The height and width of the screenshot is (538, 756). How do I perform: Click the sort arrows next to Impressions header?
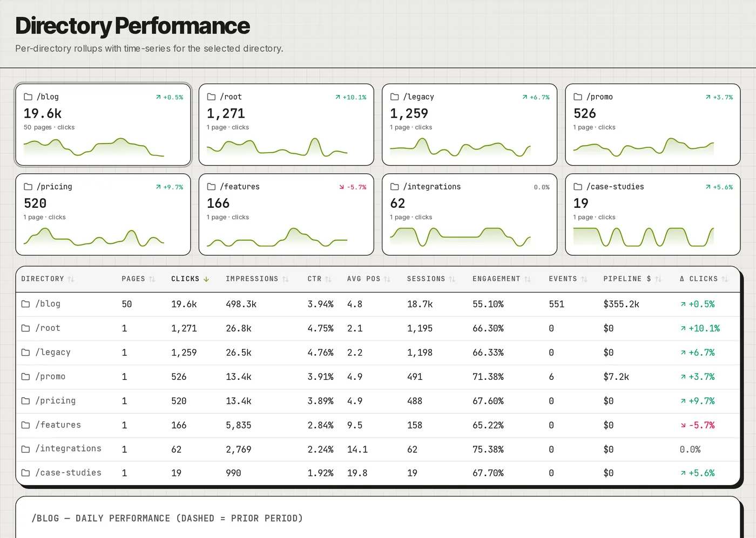tap(286, 279)
